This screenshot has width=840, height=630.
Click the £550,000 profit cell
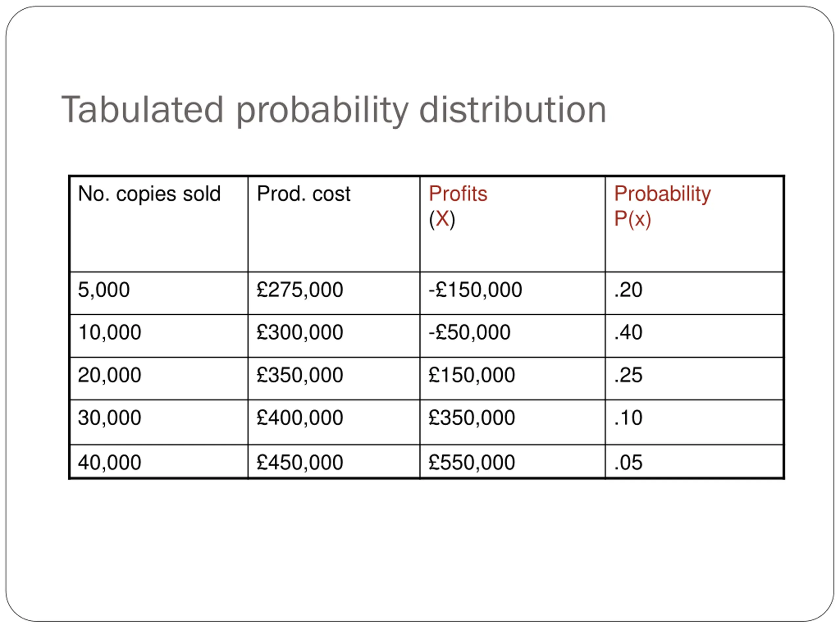(512, 461)
